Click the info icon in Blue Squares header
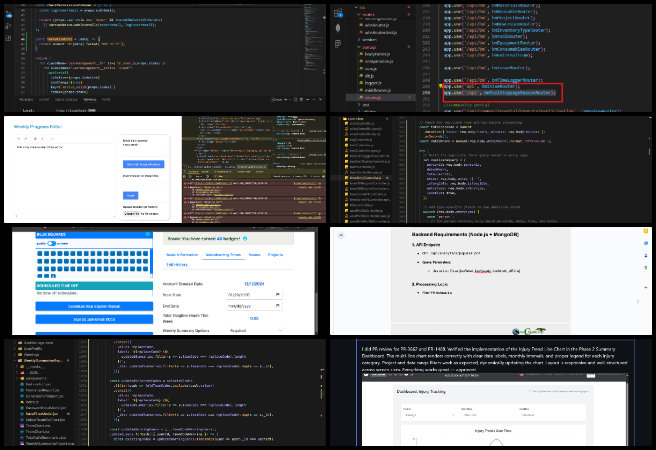 coord(147,234)
